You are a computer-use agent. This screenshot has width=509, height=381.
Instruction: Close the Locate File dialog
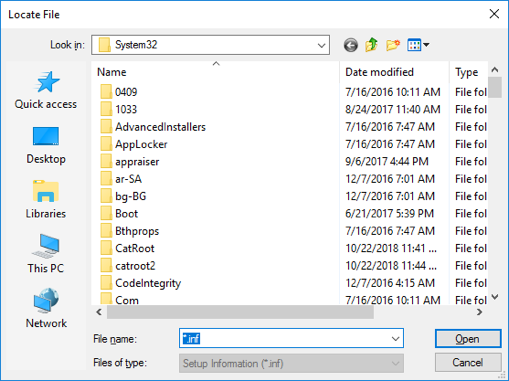[494, 14]
